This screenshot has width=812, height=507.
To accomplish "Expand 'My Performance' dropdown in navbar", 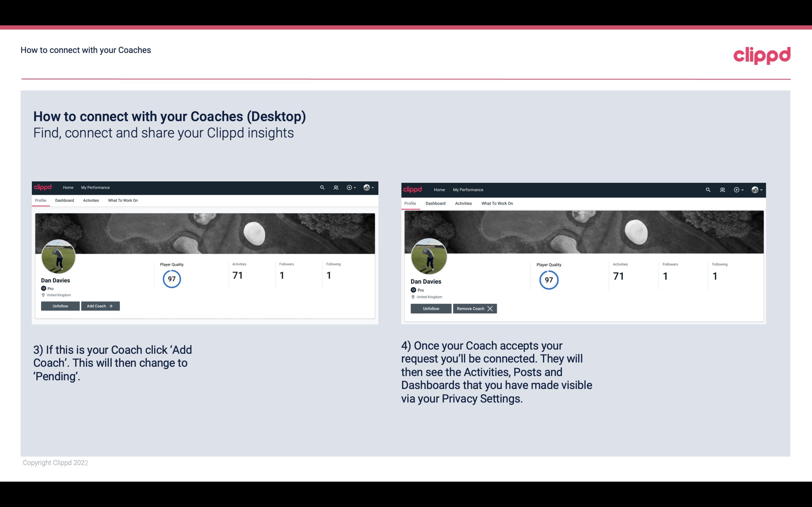I will 95,187.
